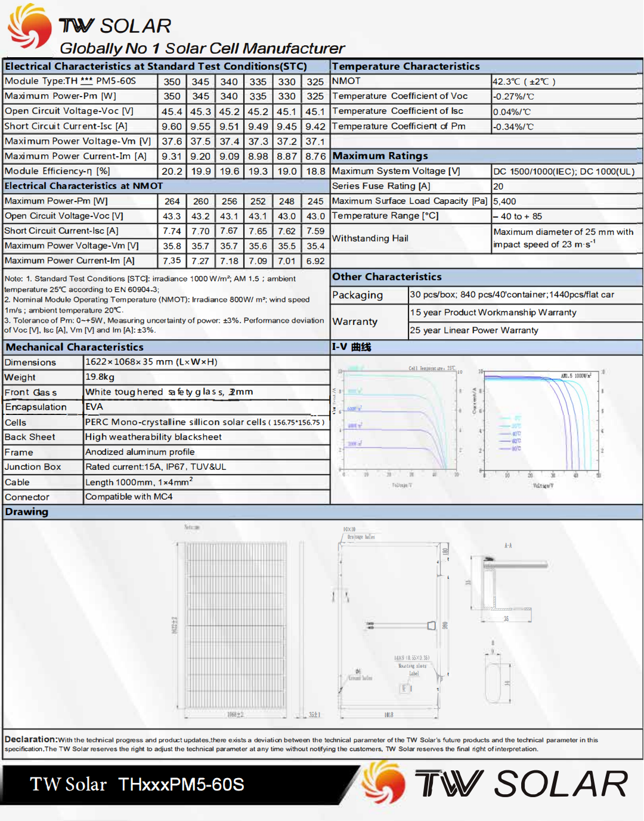
Task: Select the 264 NMOT maximum power value
Action: click(x=172, y=202)
